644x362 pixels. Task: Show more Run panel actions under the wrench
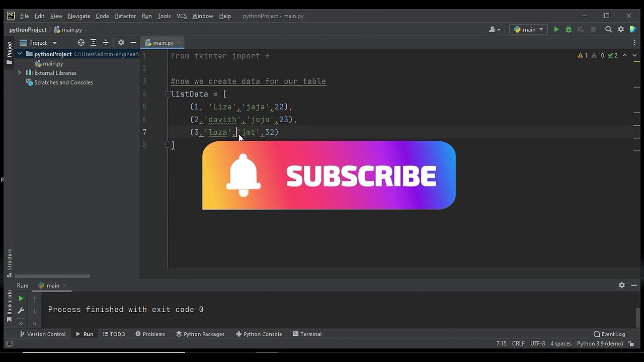21,323
